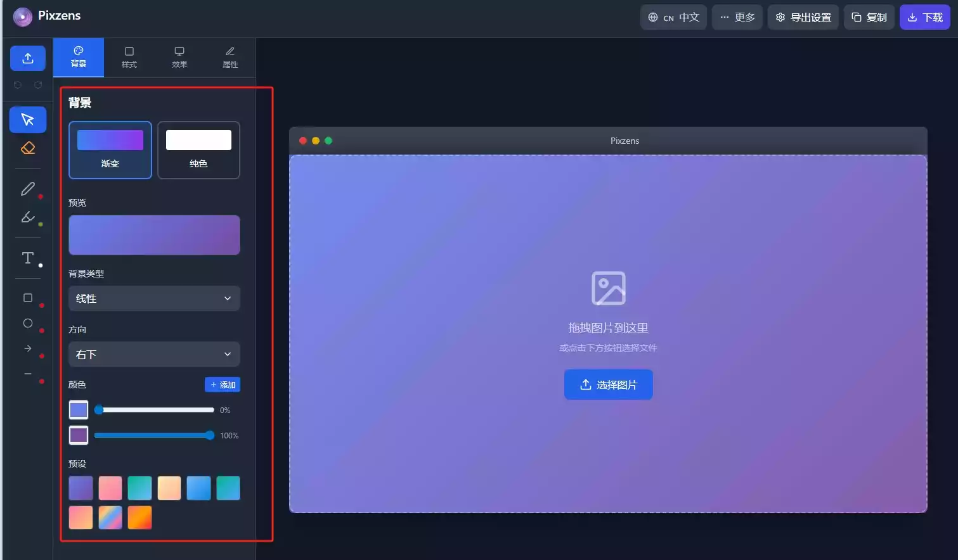Click the 或点击下方按钮选择文件 hint text
This screenshot has width=958, height=560.
point(609,348)
